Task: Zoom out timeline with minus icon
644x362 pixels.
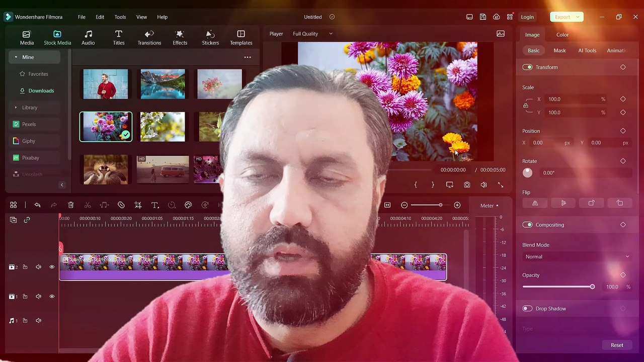Action: point(404,205)
